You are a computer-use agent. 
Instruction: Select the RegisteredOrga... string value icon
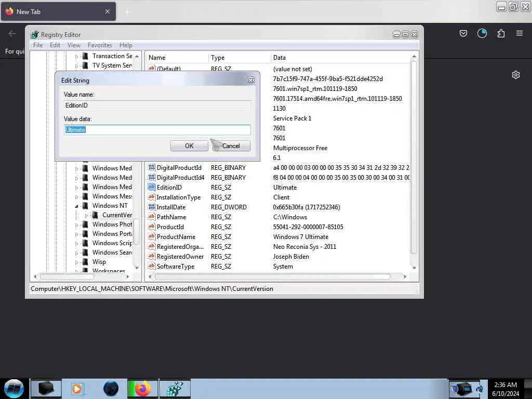click(152, 246)
